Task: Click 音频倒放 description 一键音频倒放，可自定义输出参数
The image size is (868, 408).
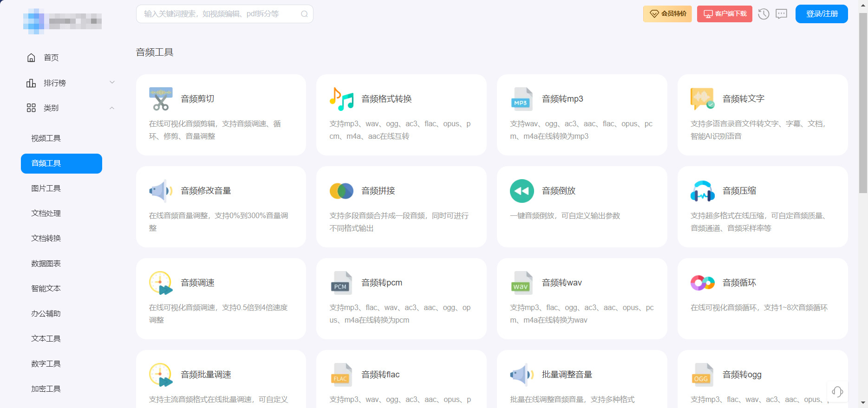Action: click(565, 216)
